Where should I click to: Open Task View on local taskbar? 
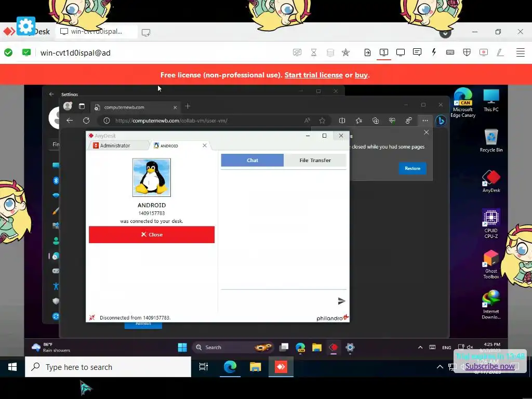(x=203, y=367)
